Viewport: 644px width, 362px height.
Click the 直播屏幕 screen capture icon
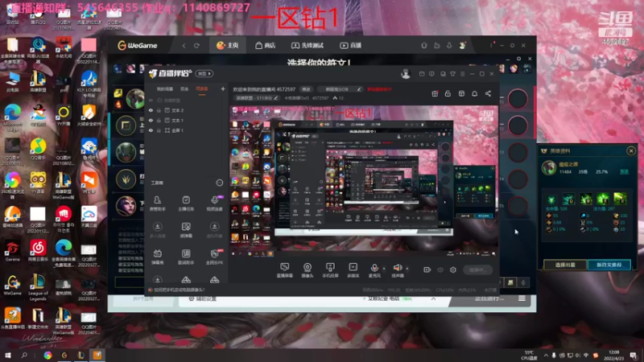[285, 270]
